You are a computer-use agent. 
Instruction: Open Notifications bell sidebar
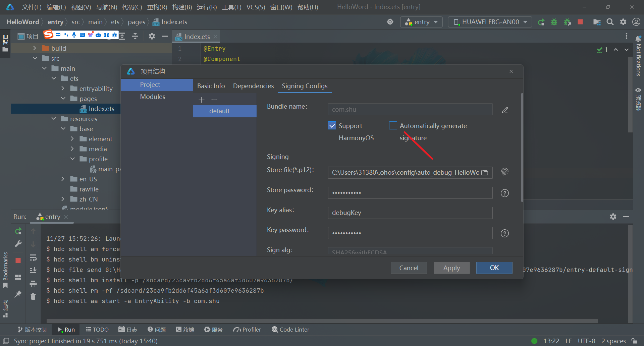coord(638,39)
